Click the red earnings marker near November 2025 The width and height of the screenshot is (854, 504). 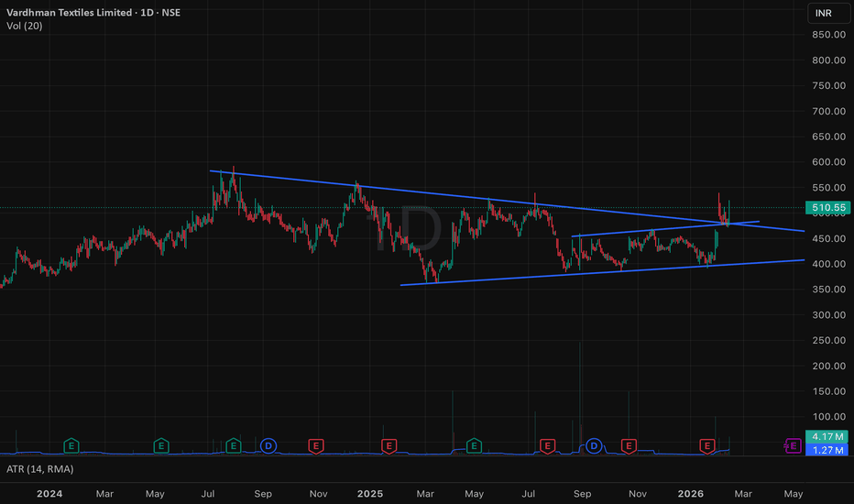click(629, 445)
